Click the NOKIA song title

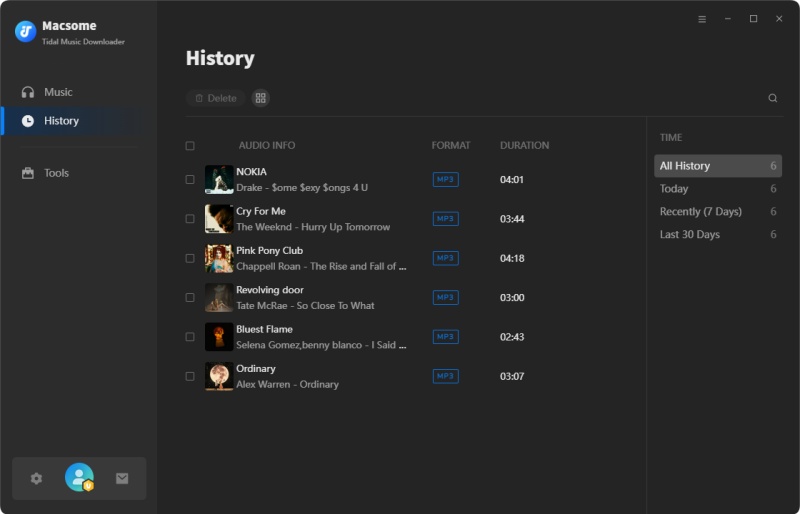[251, 172]
